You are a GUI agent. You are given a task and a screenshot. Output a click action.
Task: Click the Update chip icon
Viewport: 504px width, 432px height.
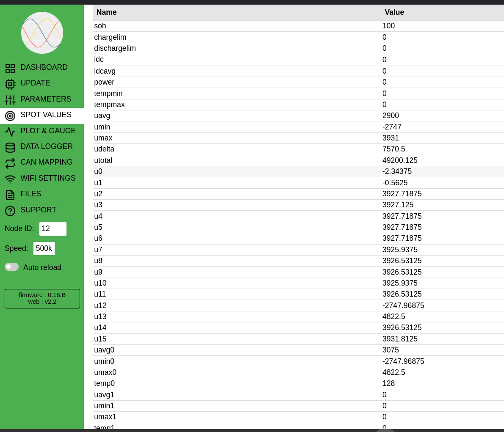(x=10, y=84)
